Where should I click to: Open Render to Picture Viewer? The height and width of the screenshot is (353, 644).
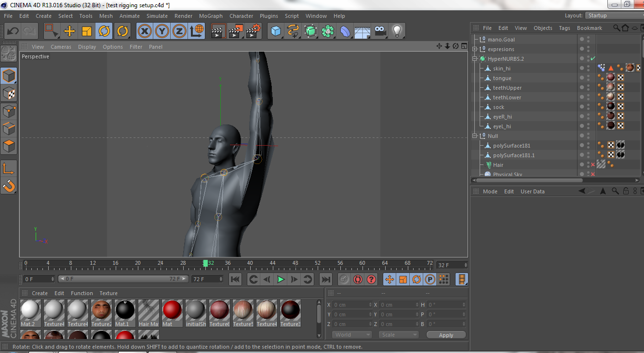click(236, 31)
